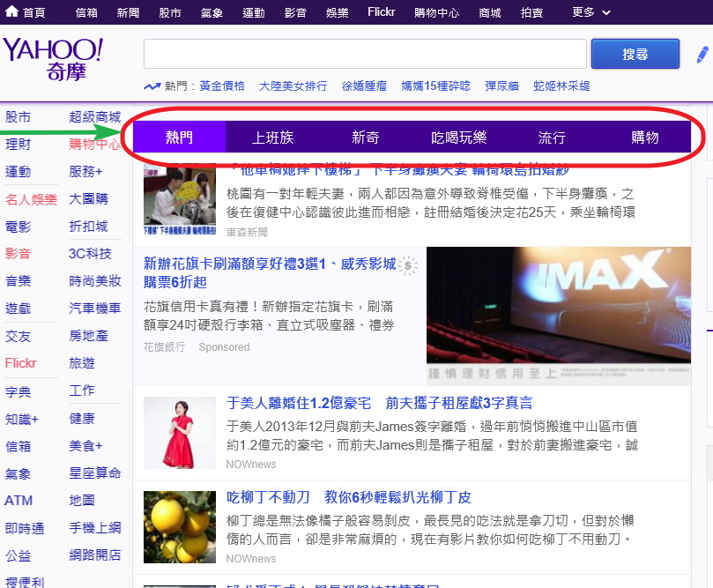Open 字典 in left sidebar
Image resolution: width=713 pixels, height=588 pixels.
tap(18, 391)
